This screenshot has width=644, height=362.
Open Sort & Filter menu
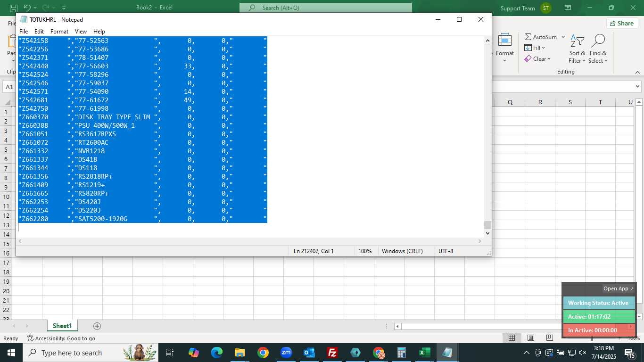[577, 49]
